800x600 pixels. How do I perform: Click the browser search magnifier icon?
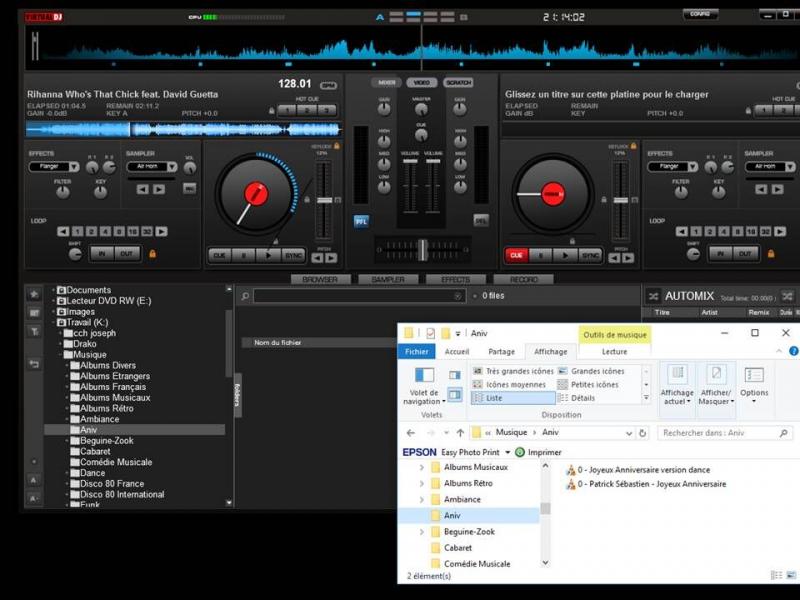[x=245, y=296]
